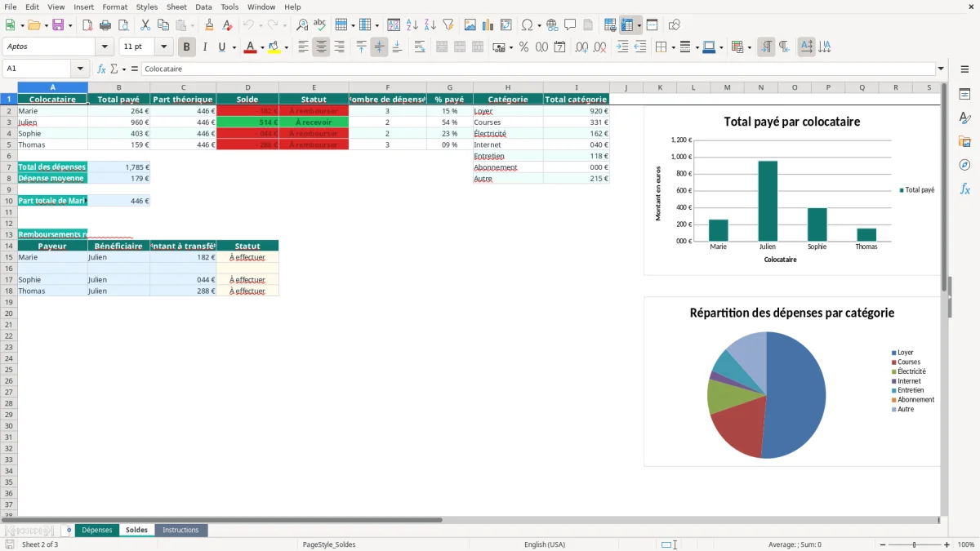980x551 pixels.
Task: Format as percent
Action: click(523, 47)
